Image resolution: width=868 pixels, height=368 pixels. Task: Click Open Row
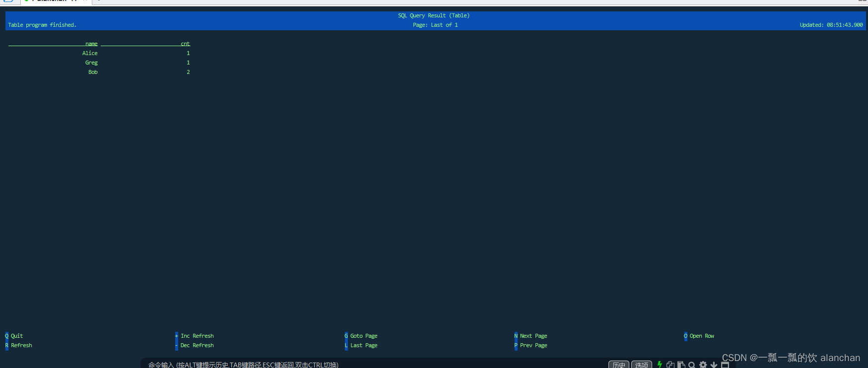click(702, 336)
